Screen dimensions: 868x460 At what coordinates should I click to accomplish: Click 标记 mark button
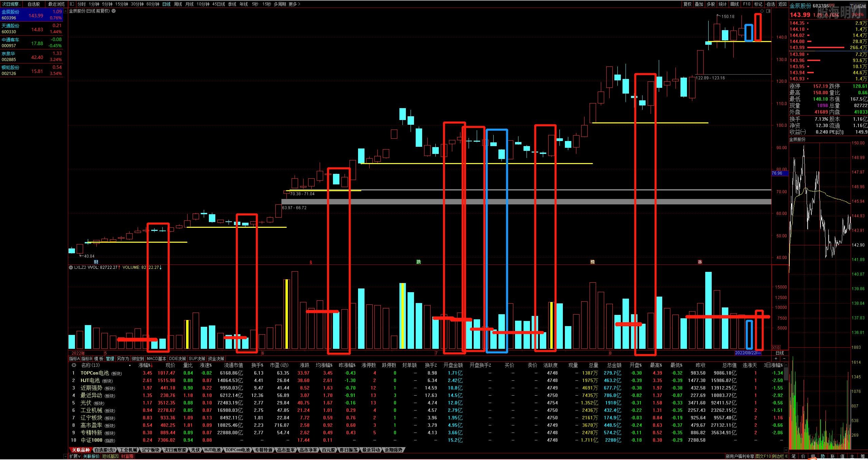pyautogui.click(x=758, y=4)
